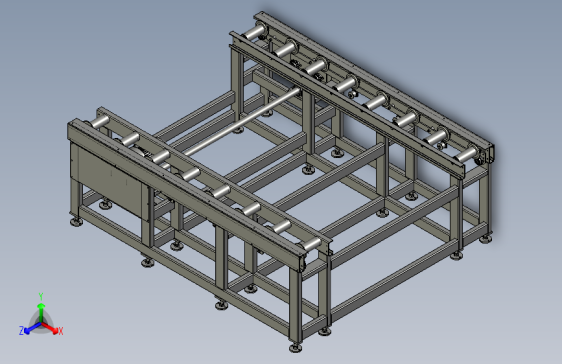Click the green Y axis arrow

(41, 312)
